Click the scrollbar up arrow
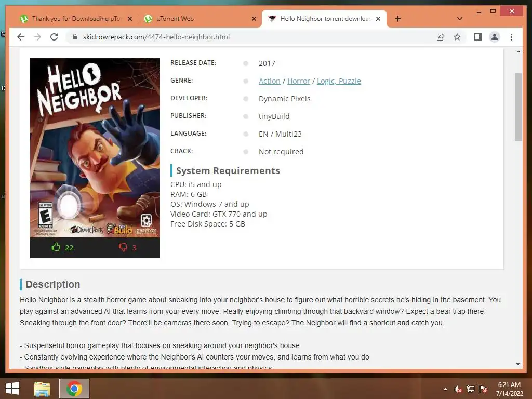The height and width of the screenshot is (399, 532). tap(518, 51)
